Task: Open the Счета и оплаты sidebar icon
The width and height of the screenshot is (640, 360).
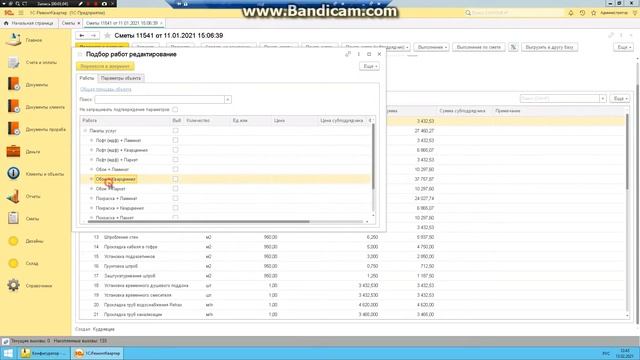Action: (13, 62)
